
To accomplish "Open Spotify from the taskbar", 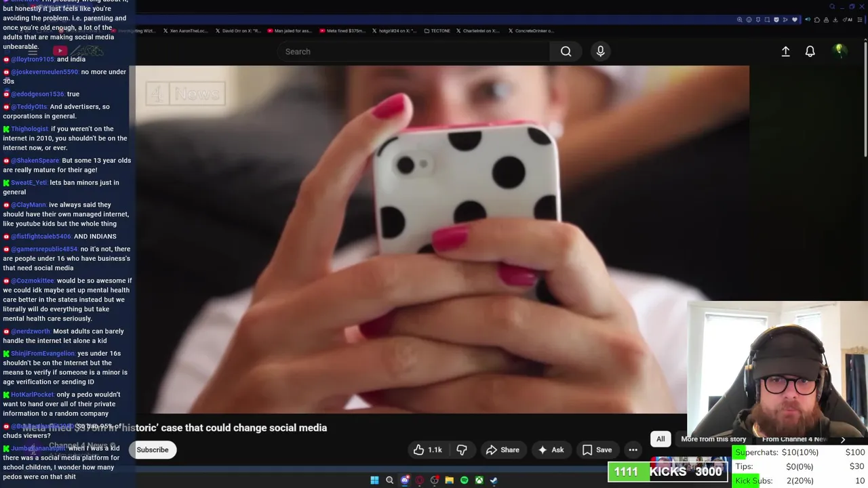I will point(464,480).
